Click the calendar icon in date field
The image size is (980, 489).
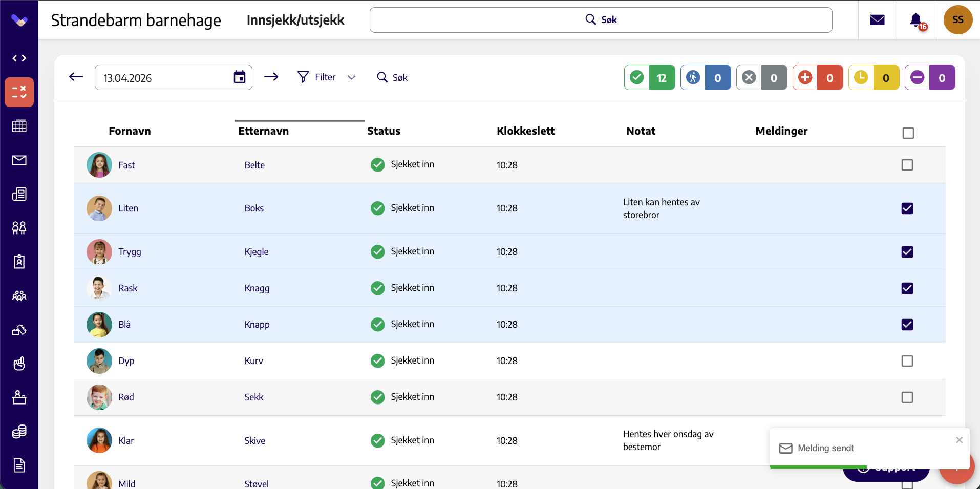click(x=240, y=77)
